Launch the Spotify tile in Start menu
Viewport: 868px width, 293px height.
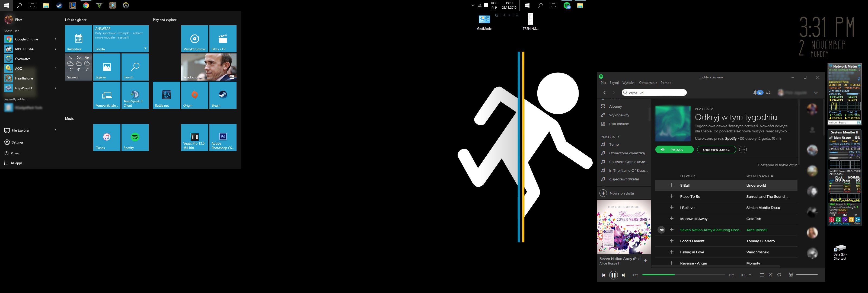(x=135, y=137)
